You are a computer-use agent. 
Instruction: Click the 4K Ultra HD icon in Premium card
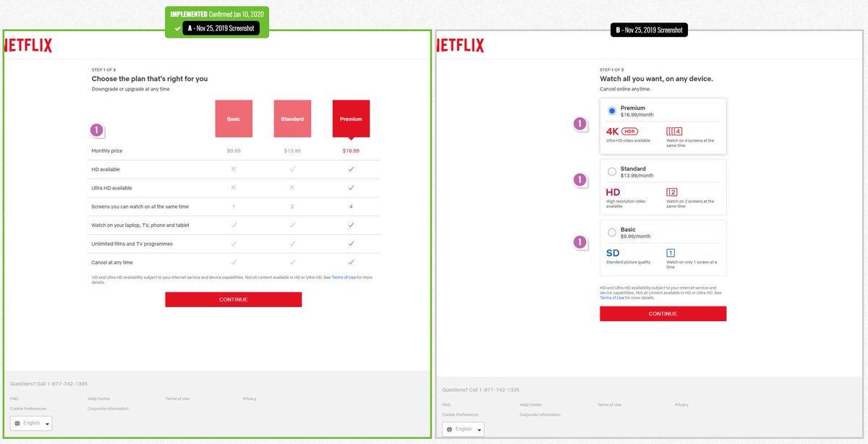point(612,131)
